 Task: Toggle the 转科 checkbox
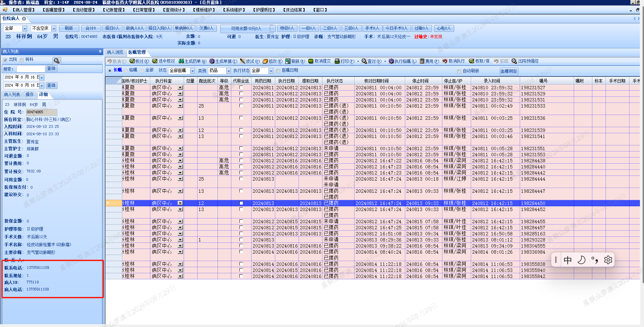22,60
